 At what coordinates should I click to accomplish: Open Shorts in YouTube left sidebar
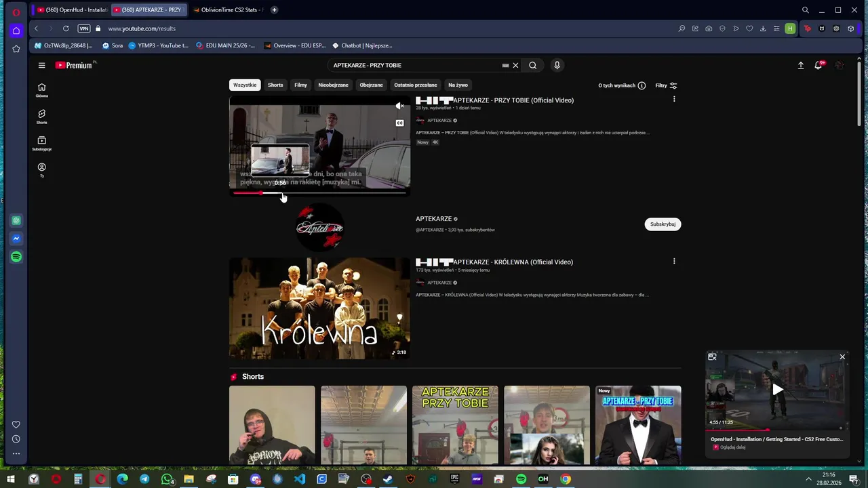(41, 117)
